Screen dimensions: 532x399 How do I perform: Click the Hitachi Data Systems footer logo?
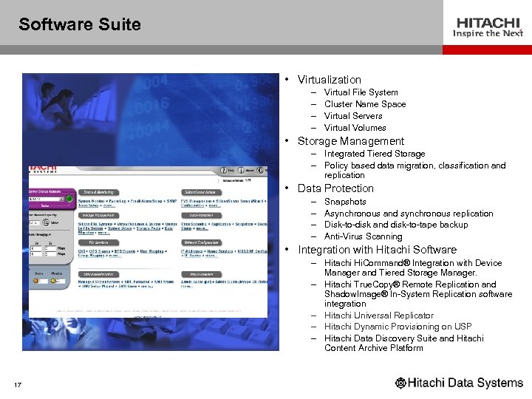[x=459, y=383]
